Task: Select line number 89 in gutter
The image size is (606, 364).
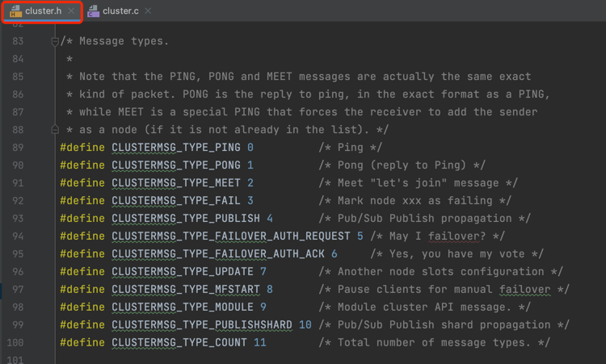Action: [18, 148]
